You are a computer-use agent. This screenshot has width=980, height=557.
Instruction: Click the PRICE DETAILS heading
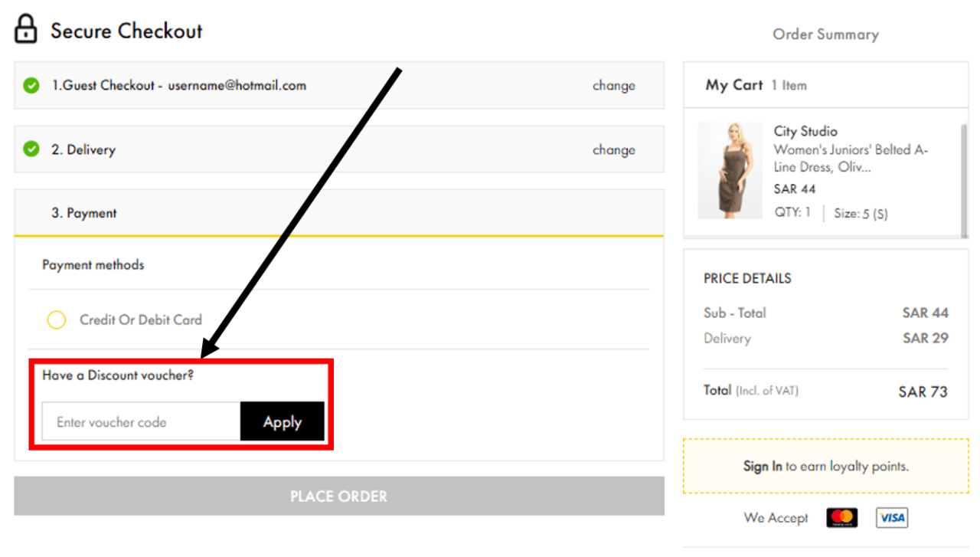(x=746, y=278)
